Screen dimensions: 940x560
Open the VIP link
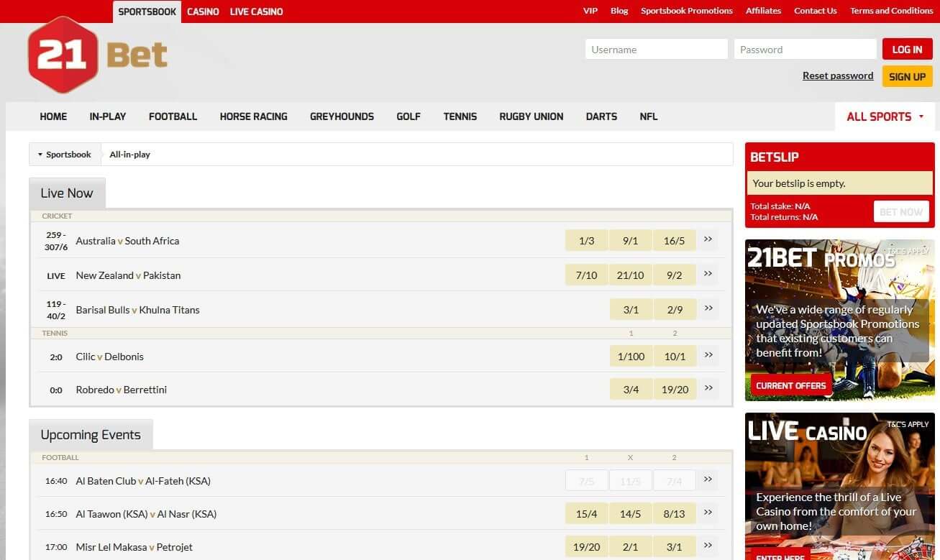coord(590,11)
